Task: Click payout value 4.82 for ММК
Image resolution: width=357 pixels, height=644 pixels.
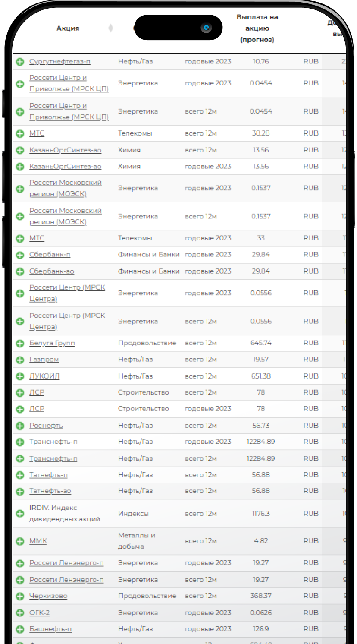Action: (261, 541)
